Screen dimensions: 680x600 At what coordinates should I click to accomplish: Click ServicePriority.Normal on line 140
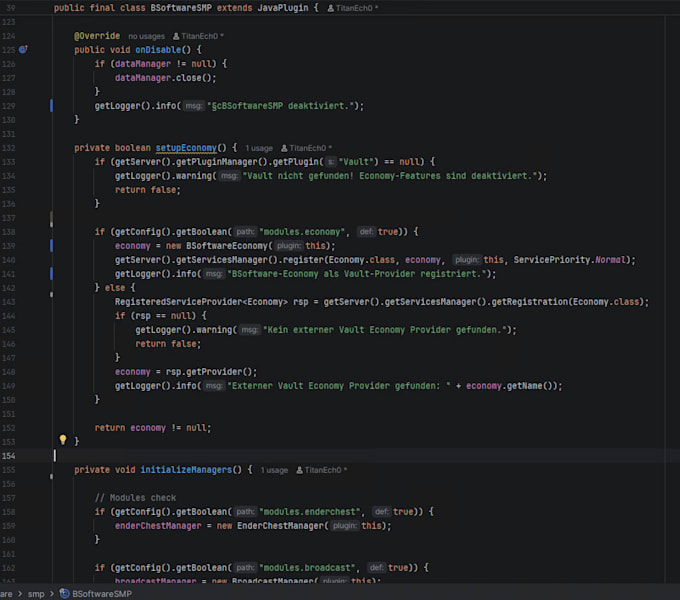pos(570,260)
